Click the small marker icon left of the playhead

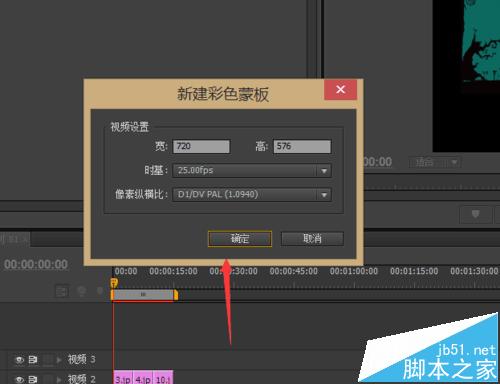(x=100, y=291)
